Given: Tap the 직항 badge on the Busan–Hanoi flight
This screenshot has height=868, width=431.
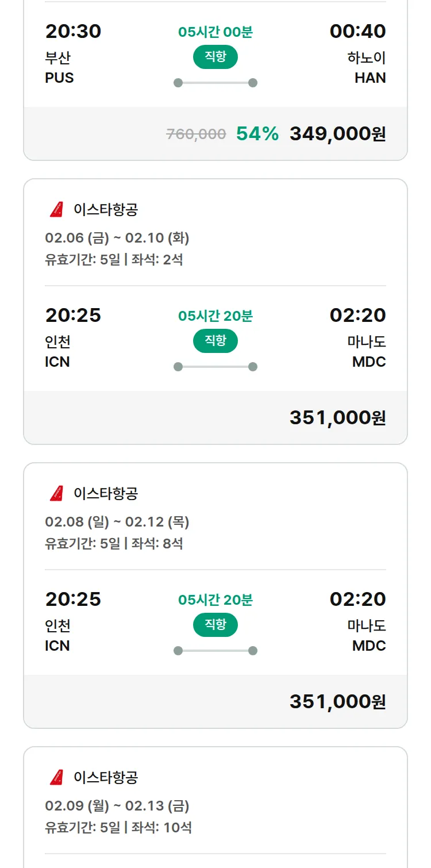Looking at the screenshot, I should click(x=215, y=57).
